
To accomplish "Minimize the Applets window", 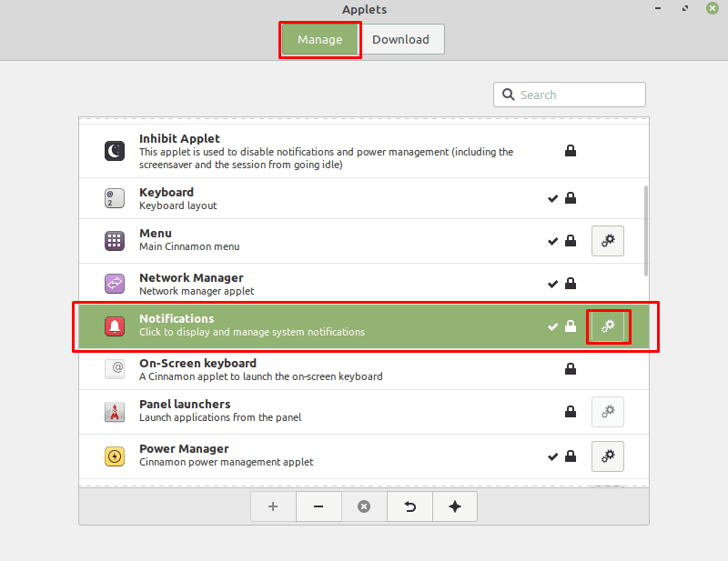I will [x=658, y=8].
